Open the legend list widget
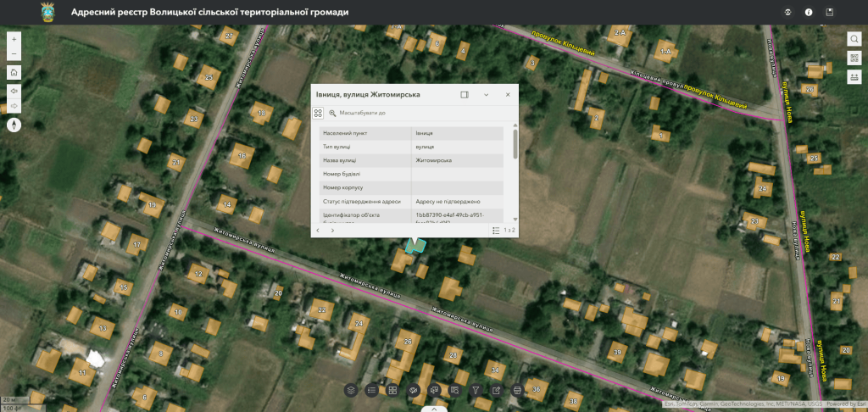The width and height of the screenshot is (868, 412). coord(371,390)
